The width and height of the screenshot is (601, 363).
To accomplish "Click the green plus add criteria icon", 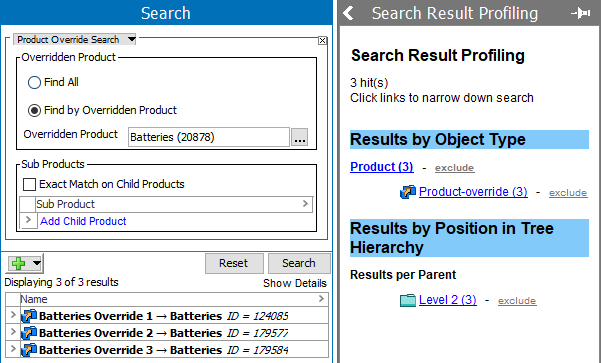I will (x=18, y=263).
